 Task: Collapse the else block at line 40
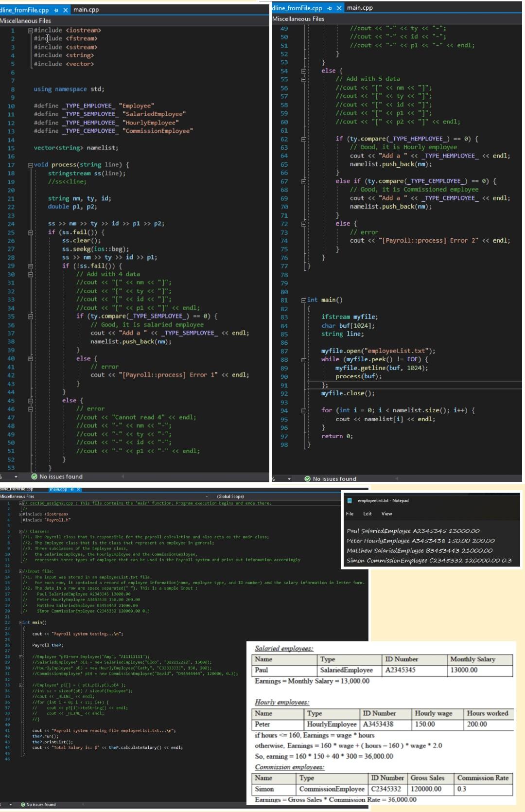tap(30, 358)
